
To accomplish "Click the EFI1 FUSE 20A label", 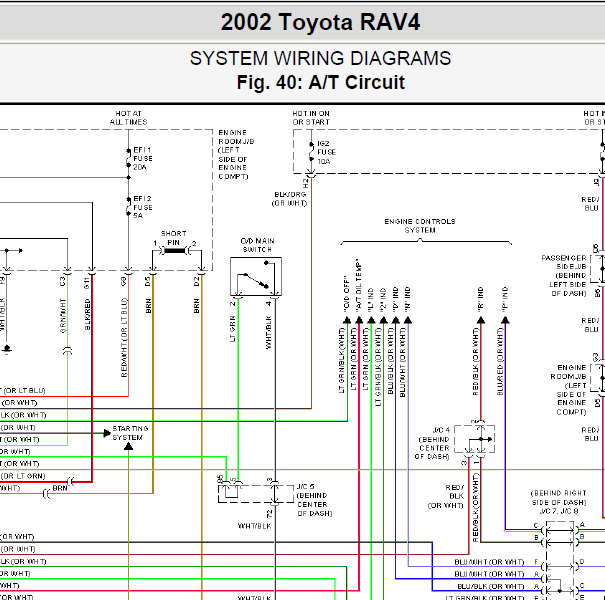I will pyautogui.click(x=143, y=159).
